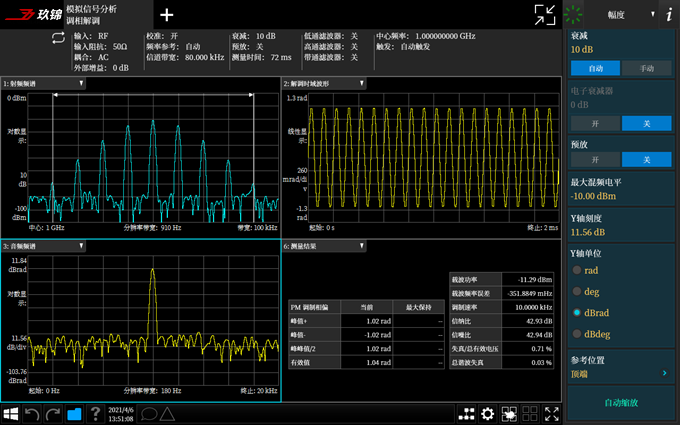Click the date and time display
The height and width of the screenshot is (425, 680).
pos(121,414)
